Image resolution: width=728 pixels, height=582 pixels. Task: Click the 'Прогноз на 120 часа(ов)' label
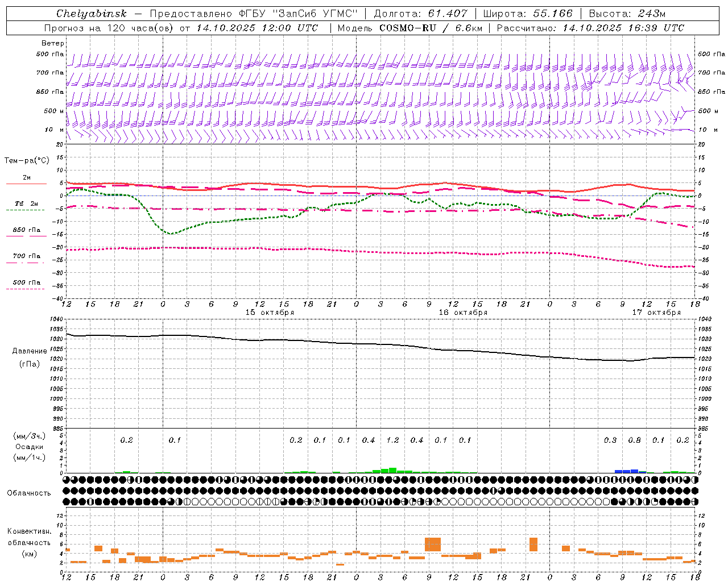click(110, 28)
